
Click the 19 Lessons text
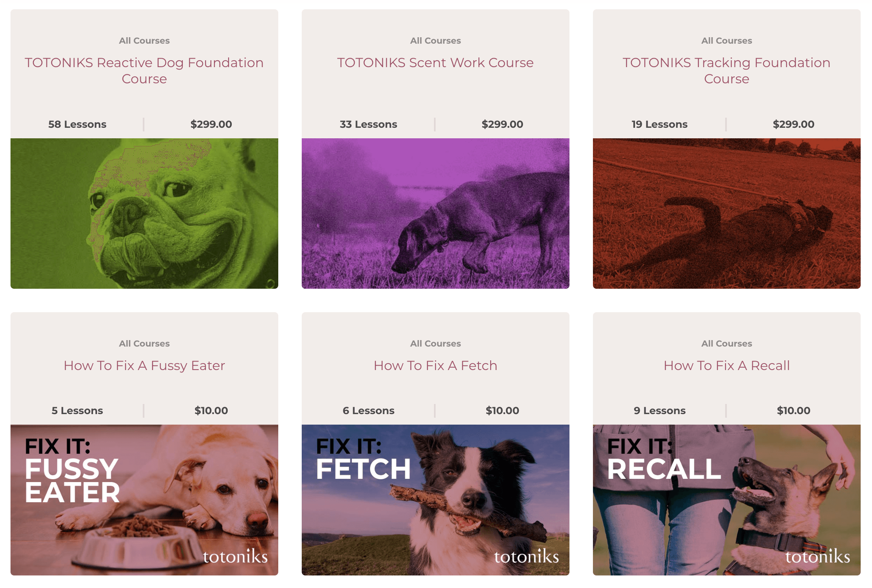660,124
